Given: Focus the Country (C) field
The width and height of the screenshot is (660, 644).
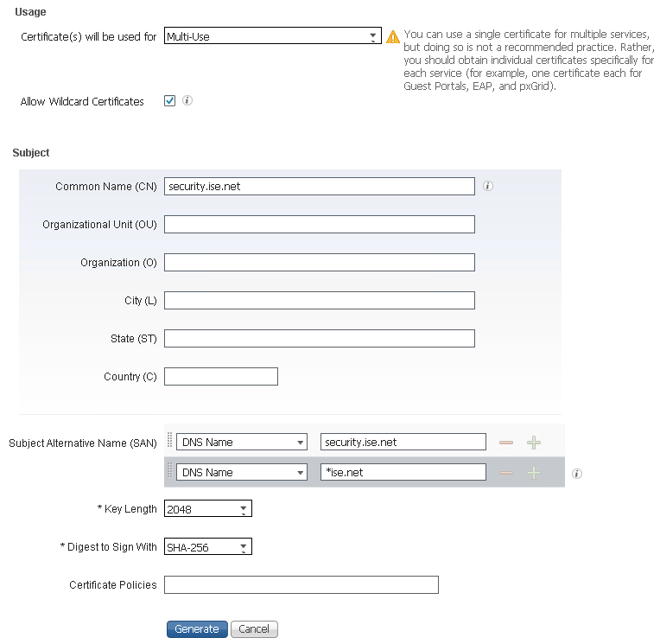Looking at the screenshot, I should 221,376.
